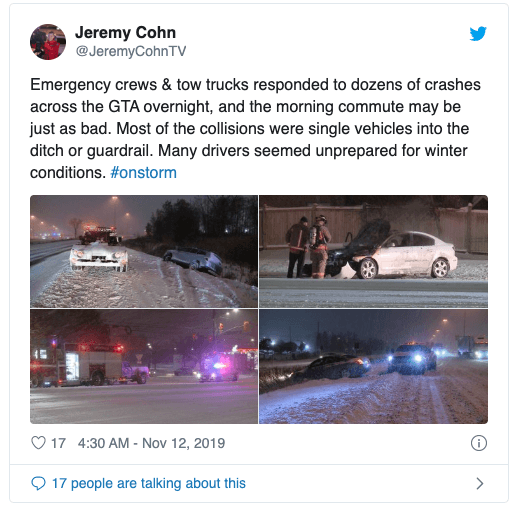This screenshot has height=509, width=517.
Task: Click the like count number 17
Action: click(x=58, y=443)
